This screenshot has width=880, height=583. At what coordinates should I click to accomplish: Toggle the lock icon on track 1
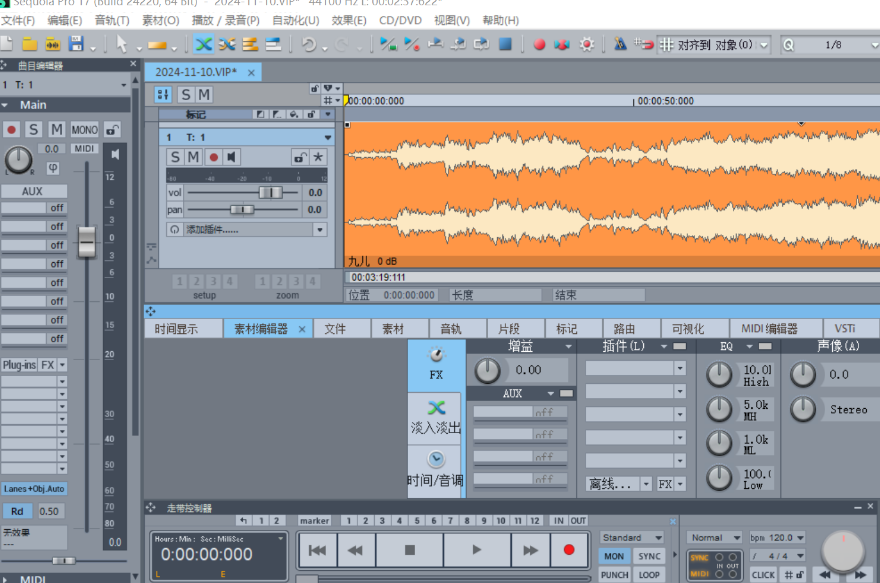(x=300, y=157)
